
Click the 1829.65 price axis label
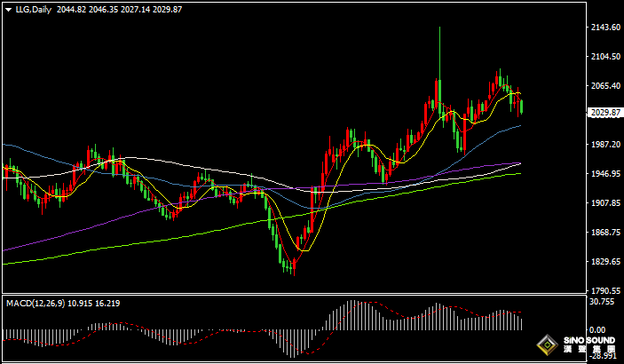tap(604, 262)
